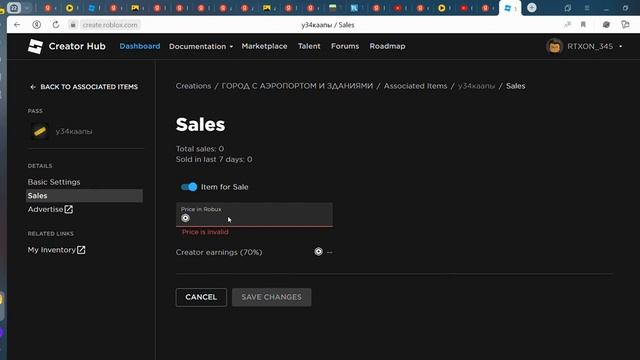Click the create.roblox.com address bar
This screenshot has height=360, width=640.
point(110,25)
